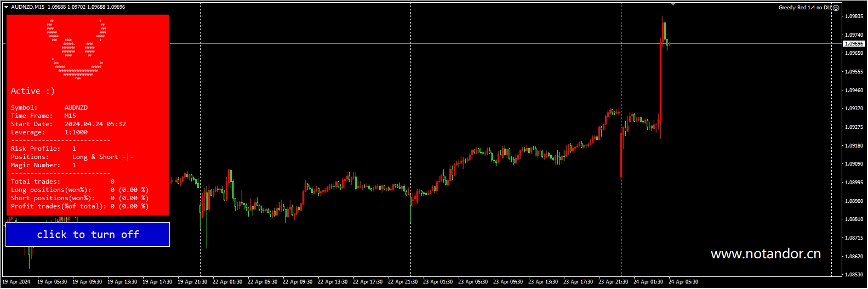Click the "Positions: Long & Short" setting line
The image size is (868, 289).
click(72, 157)
